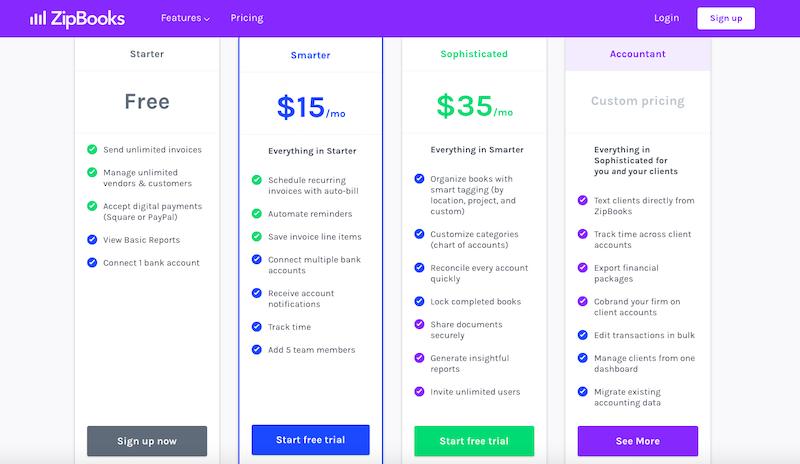Expand the Features dropdown menu
Screen dimensions: 800x464
[185, 18]
